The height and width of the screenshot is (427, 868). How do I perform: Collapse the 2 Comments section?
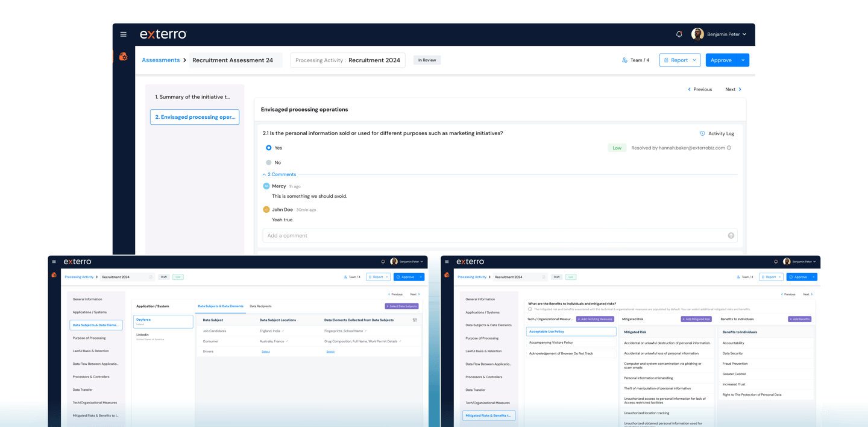click(280, 174)
